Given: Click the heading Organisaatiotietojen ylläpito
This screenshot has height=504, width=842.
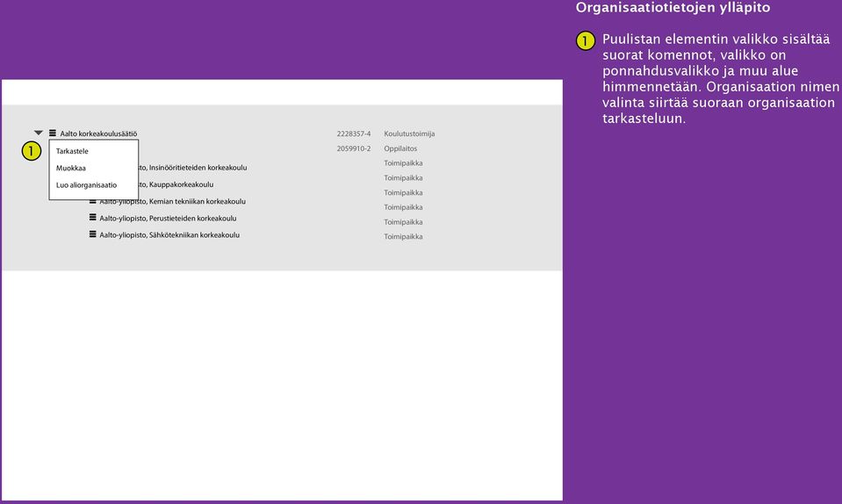Looking at the screenshot, I should 673,8.
